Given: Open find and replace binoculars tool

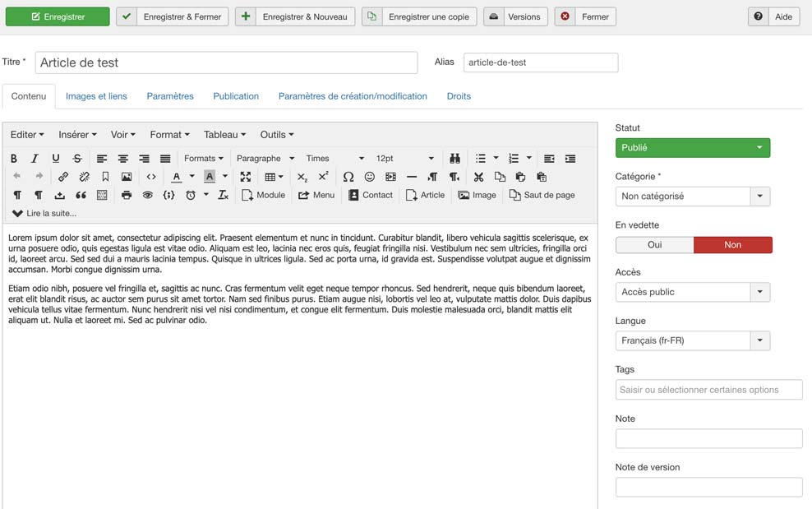Looking at the screenshot, I should click(454, 159).
